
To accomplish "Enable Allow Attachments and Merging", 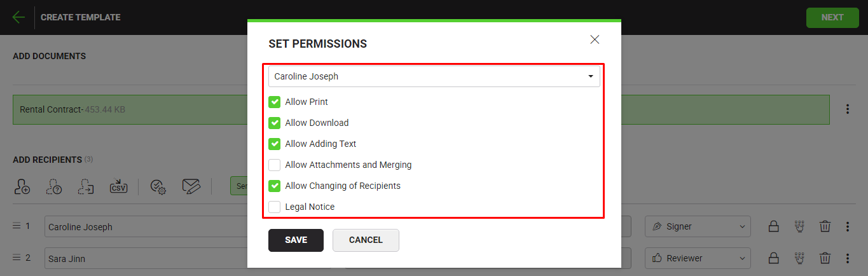I will 275,165.
